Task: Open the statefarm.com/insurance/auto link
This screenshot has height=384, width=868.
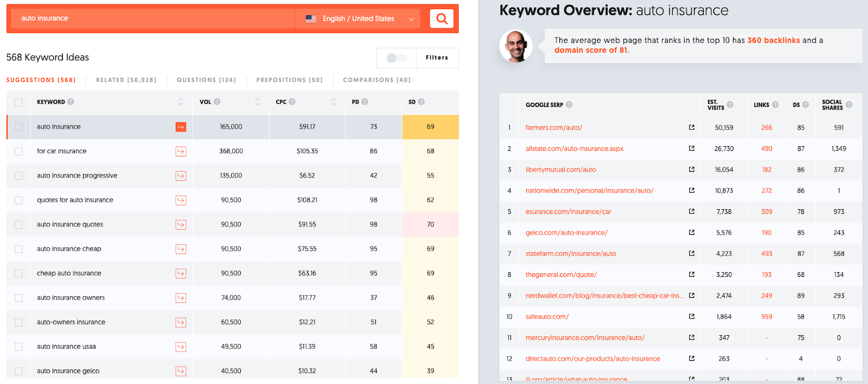Action: tap(571, 254)
